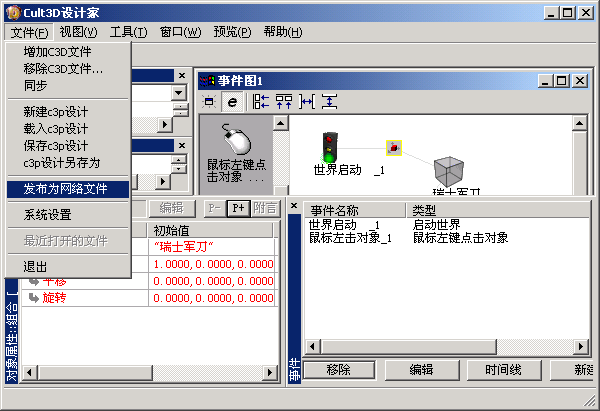Select the show events 'e' toolbar icon

[232, 102]
